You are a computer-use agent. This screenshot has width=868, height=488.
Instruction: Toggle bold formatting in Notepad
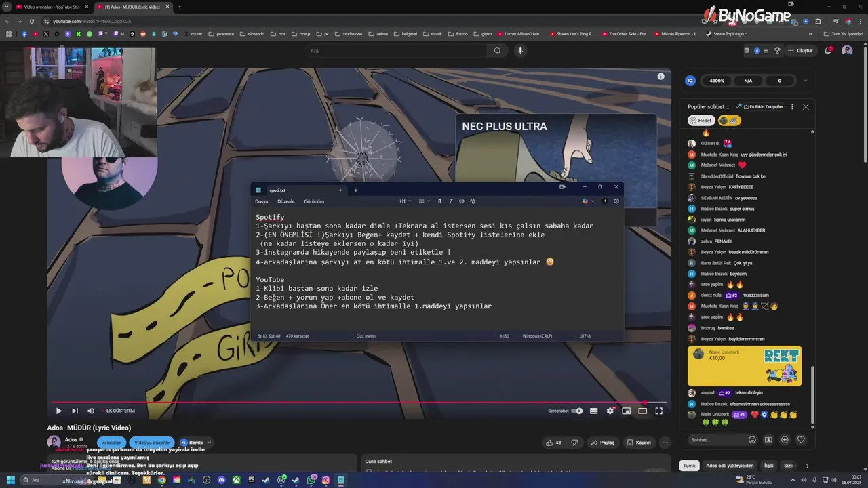click(x=439, y=201)
